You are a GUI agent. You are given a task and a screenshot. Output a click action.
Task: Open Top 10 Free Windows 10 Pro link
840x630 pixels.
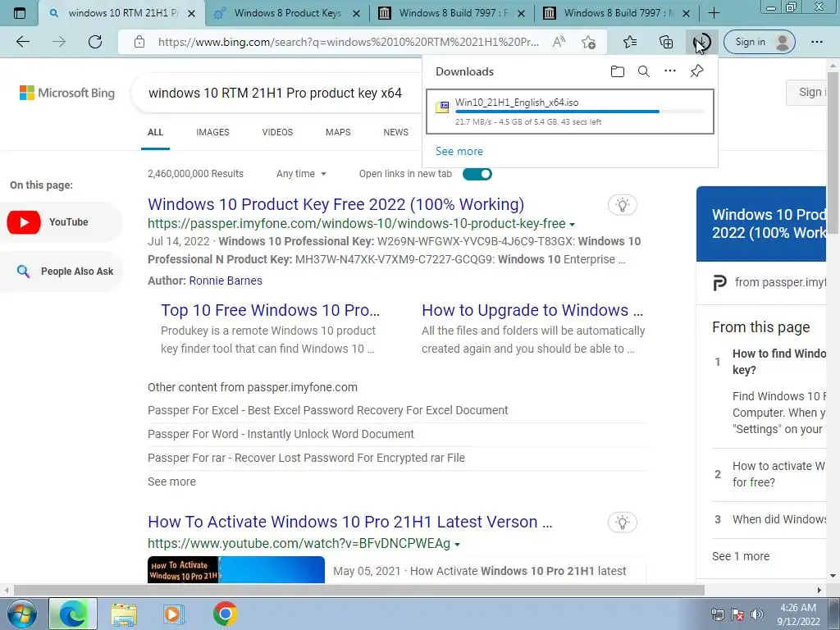point(270,310)
